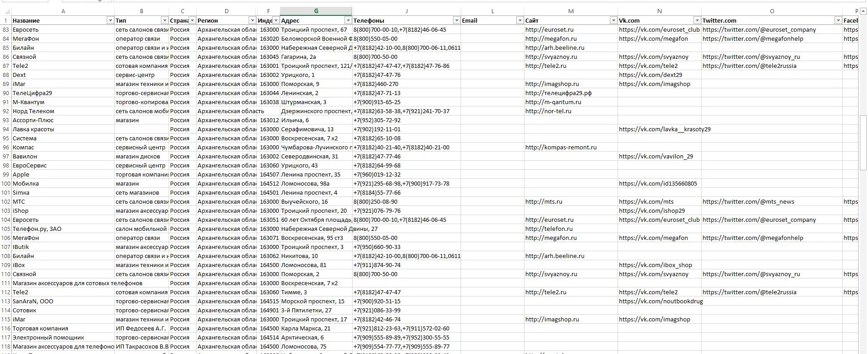Select row 111 header
This screenshot has height=354, width=868.
coord(6,283)
